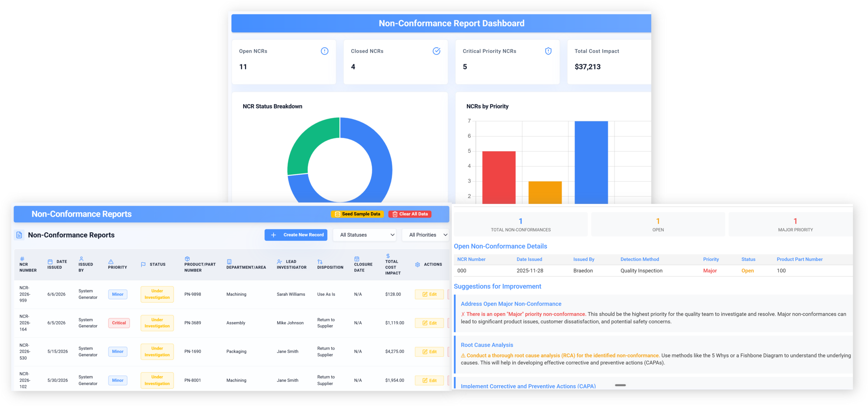Screen dimensions: 868x406
Task: Click the warning triangle icon in Priority header
Action: (111, 262)
